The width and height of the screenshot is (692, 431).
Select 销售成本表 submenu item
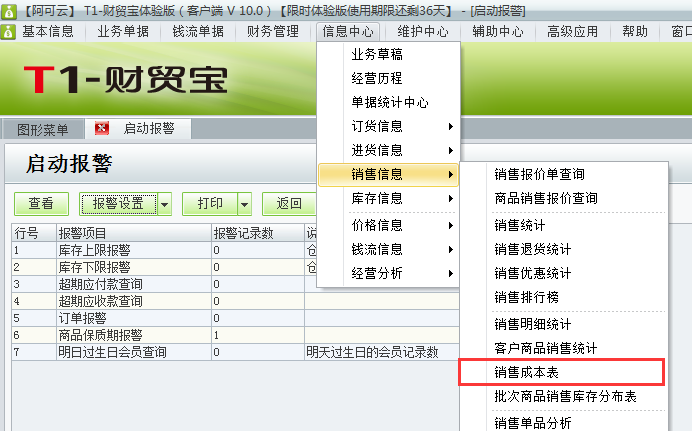[563, 372]
